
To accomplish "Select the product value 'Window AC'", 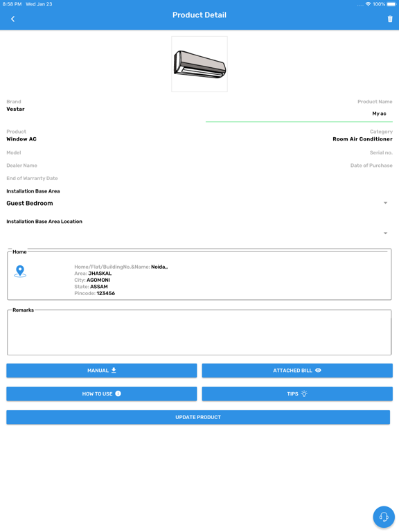I will tap(21, 139).
